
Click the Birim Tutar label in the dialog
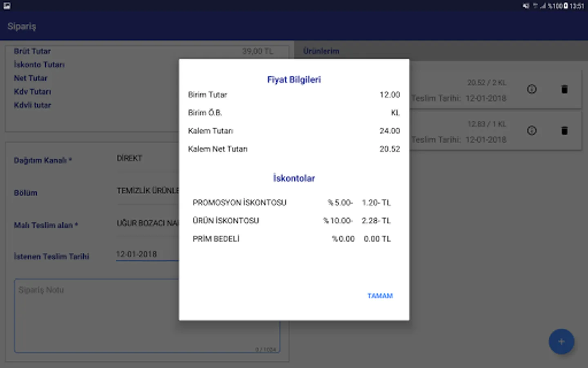[x=207, y=95]
